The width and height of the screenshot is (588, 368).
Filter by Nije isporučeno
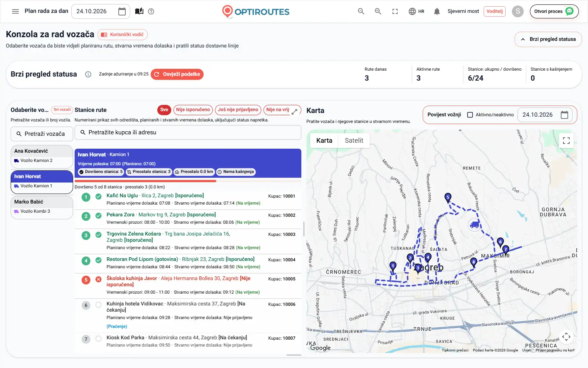click(193, 110)
